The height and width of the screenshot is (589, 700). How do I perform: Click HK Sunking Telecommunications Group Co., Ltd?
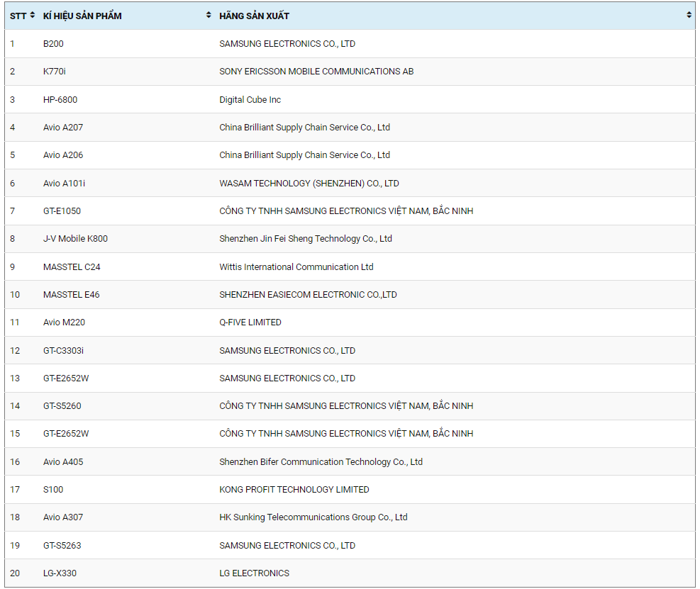pyautogui.click(x=313, y=517)
